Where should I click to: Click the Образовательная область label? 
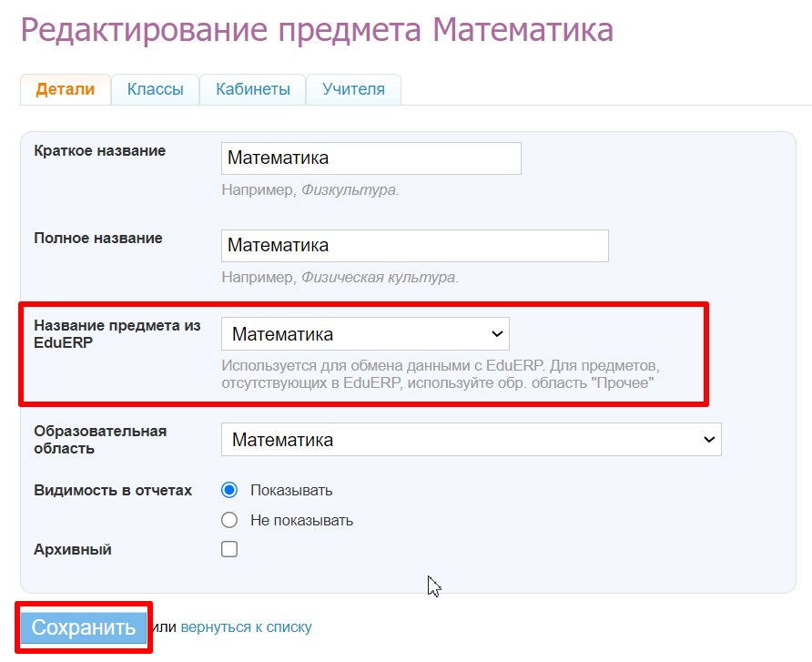100,440
